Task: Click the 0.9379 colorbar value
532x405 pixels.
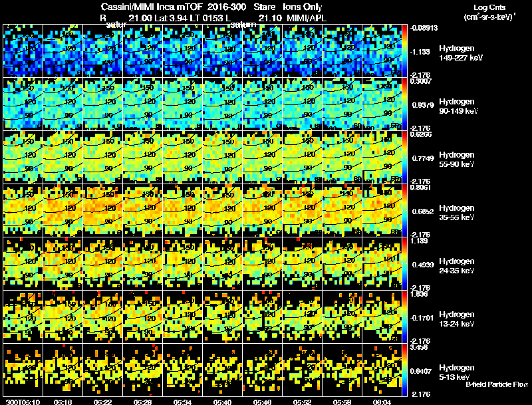Action: (x=423, y=105)
